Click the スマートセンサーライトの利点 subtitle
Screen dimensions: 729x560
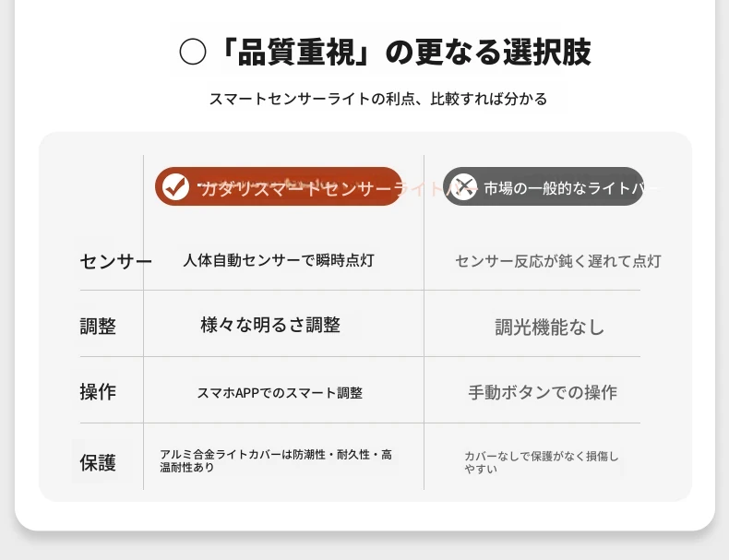[378, 99]
